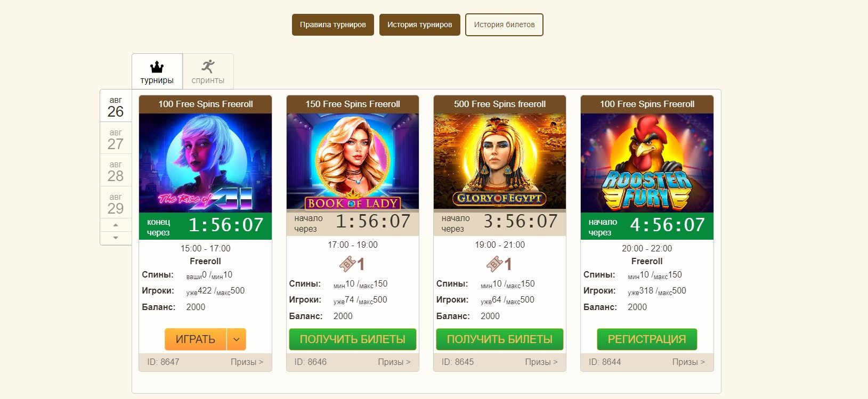The height and width of the screenshot is (399, 868).
Task: Open the Glory of Egypt game image
Action: (x=500, y=161)
